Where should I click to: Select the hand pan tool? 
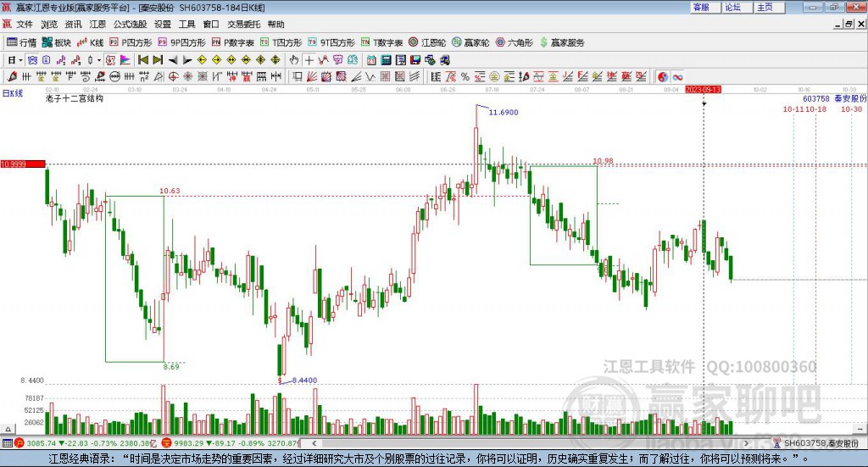pyautogui.click(x=294, y=60)
